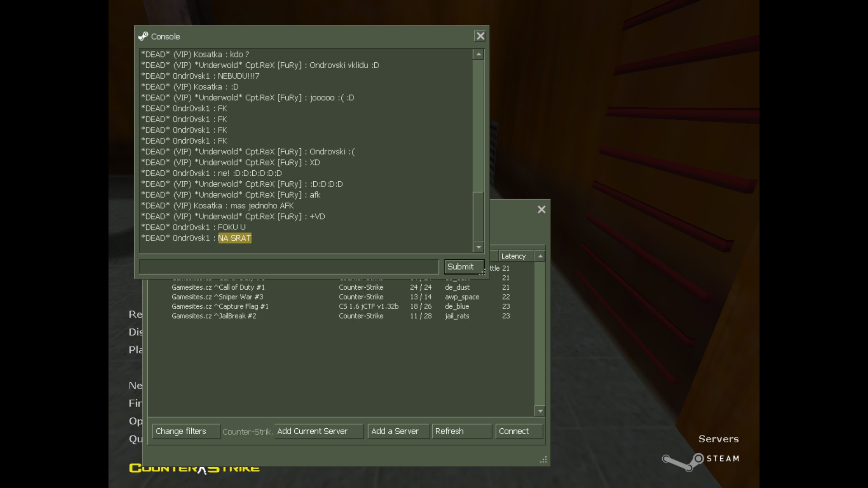The height and width of the screenshot is (488, 868).
Task: Click console line 'jooooo :( :D'
Action: click(248, 98)
